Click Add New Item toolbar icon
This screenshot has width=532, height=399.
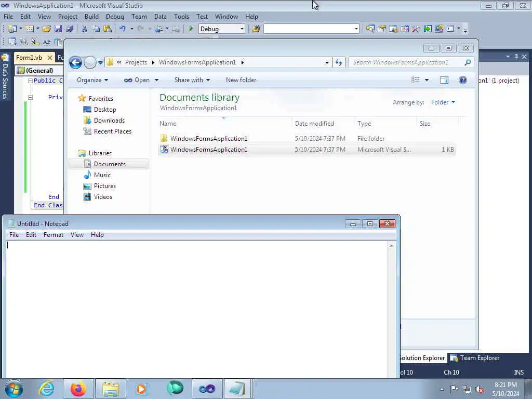click(30, 29)
